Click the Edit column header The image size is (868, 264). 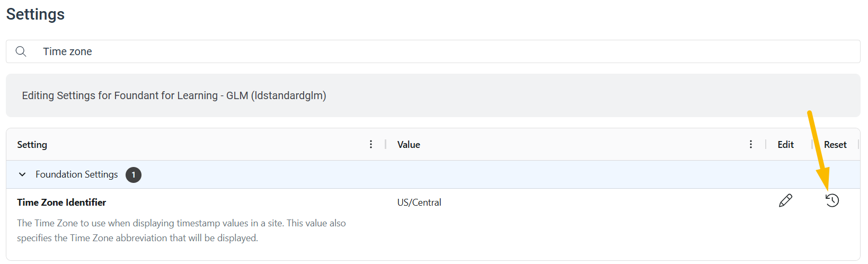click(x=785, y=145)
